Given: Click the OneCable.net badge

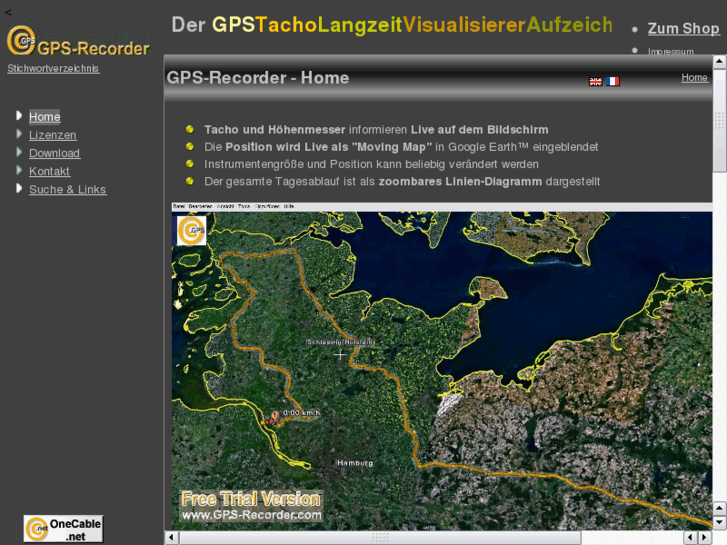Looking at the screenshot, I should pyautogui.click(x=64, y=529).
